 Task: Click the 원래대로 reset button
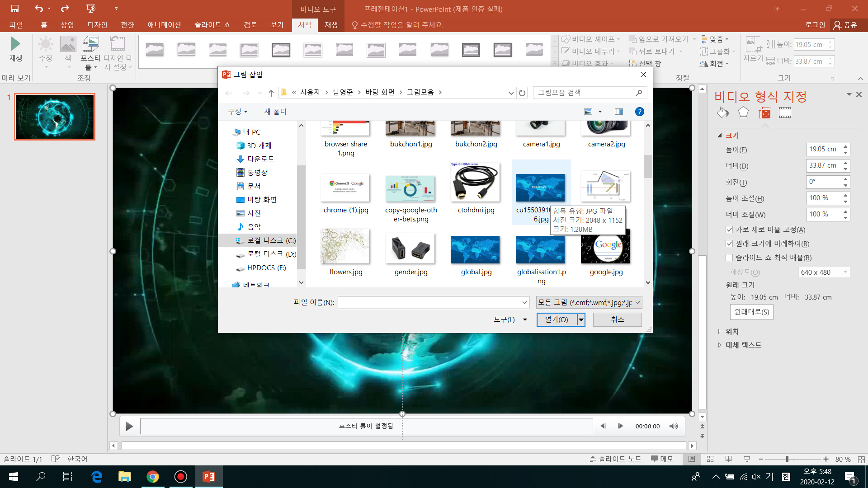(x=751, y=312)
